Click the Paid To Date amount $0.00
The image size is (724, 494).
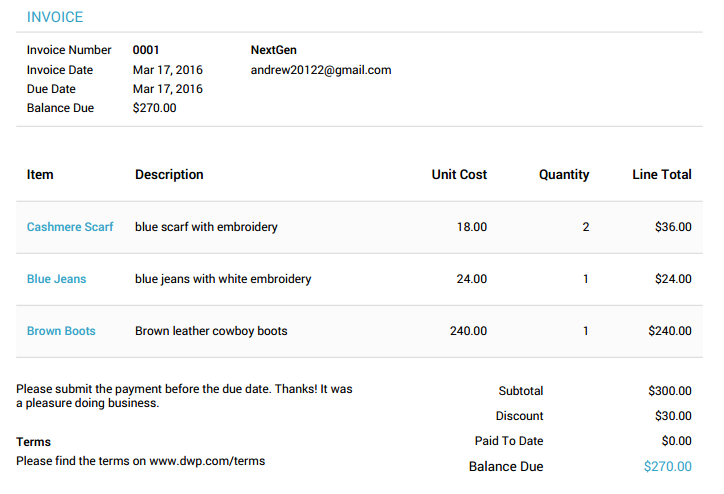tap(676, 441)
